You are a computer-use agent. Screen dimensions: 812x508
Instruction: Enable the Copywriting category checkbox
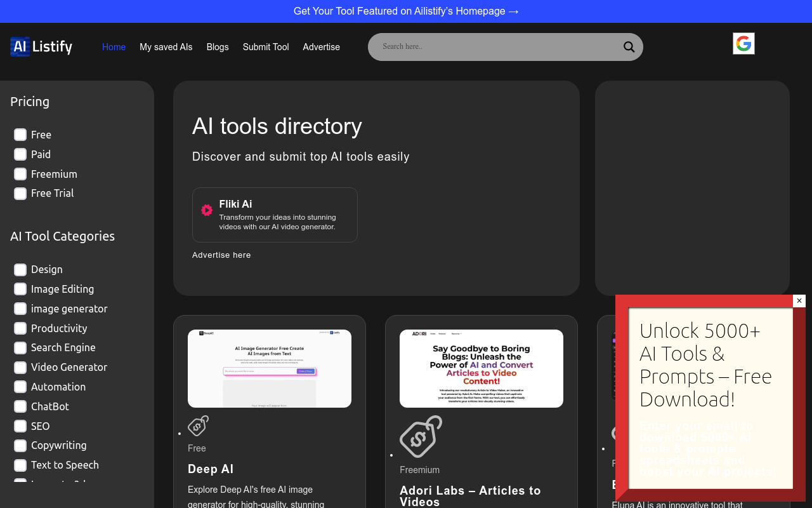(20, 446)
